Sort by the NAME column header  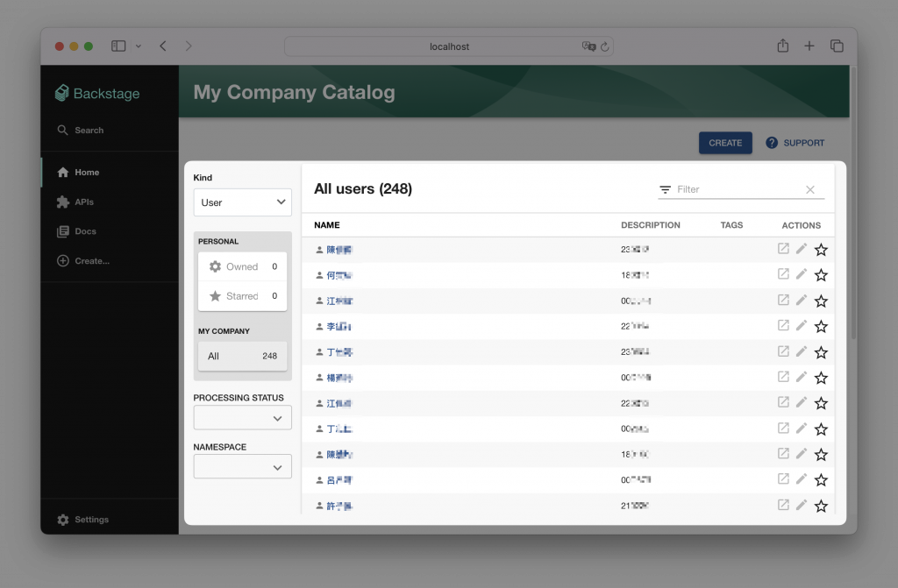327,225
